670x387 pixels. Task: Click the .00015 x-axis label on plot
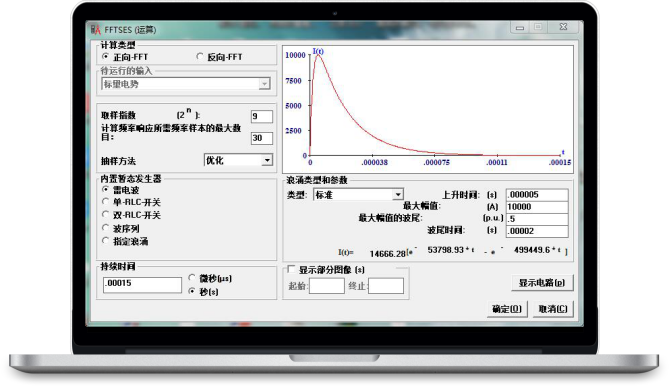pos(560,162)
